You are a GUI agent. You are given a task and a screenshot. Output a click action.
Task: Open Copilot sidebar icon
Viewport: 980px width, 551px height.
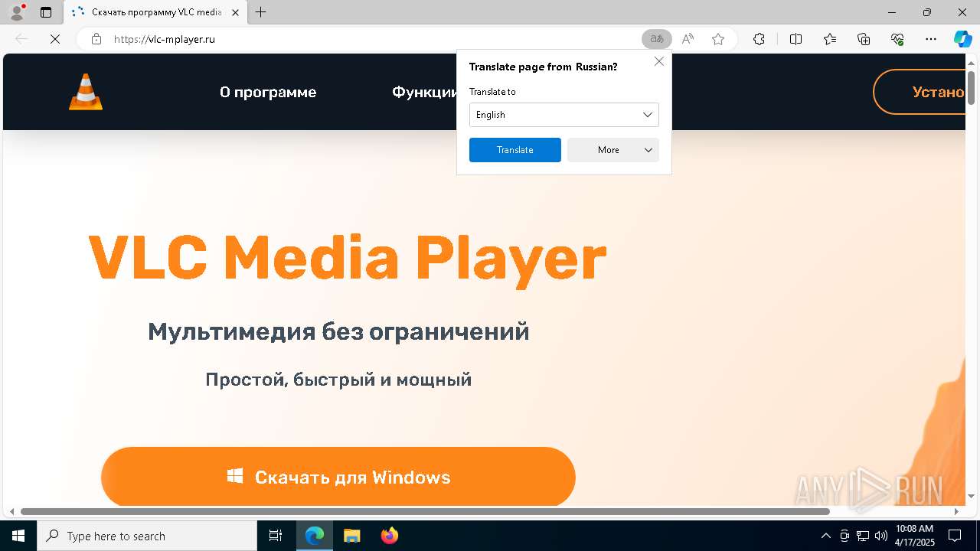point(962,39)
